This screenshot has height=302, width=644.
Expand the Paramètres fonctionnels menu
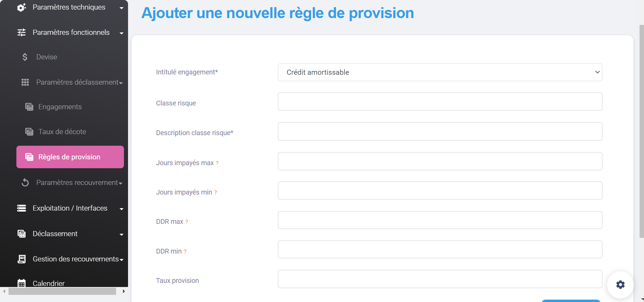(71, 32)
